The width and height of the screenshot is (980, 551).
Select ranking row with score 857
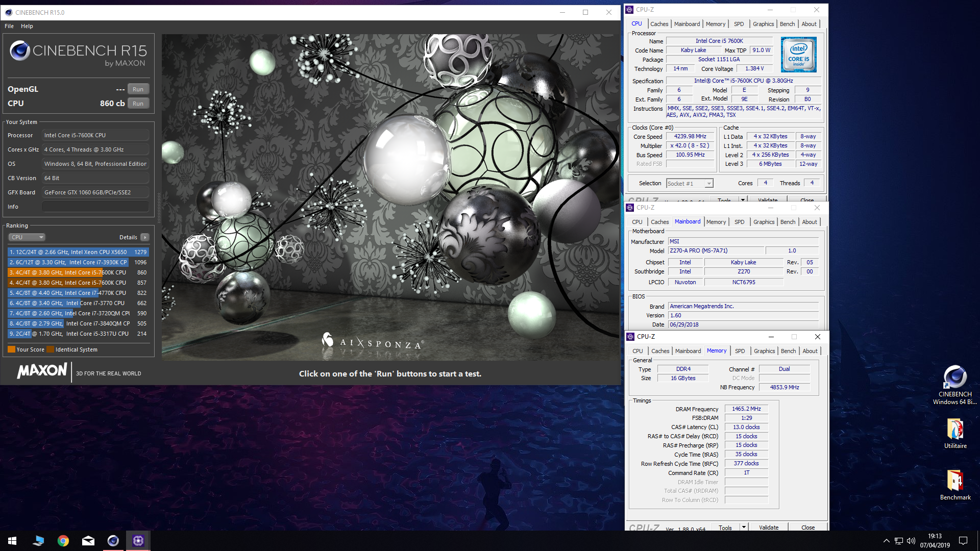(x=78, y=283)
